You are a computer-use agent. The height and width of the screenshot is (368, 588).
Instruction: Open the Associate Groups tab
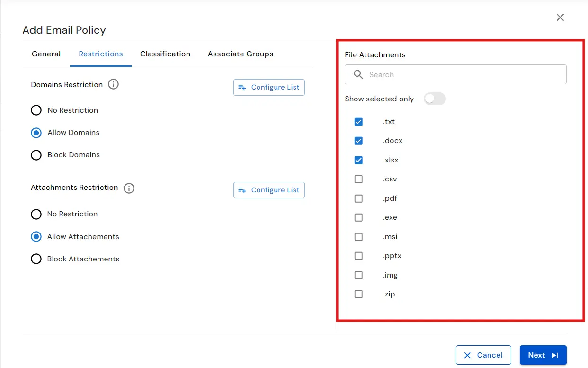pos(240,54)
